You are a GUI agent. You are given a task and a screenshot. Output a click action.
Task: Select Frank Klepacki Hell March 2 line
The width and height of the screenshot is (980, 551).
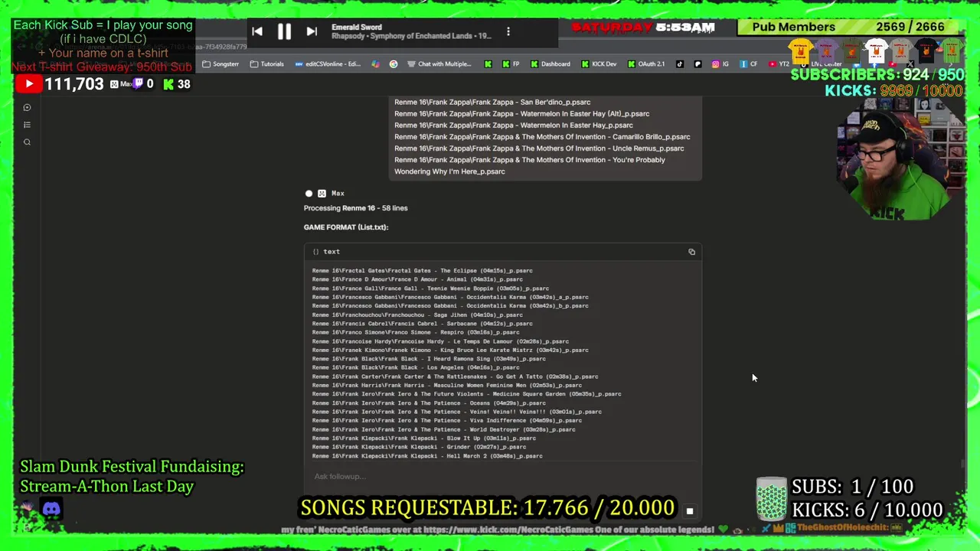[427, 456]
